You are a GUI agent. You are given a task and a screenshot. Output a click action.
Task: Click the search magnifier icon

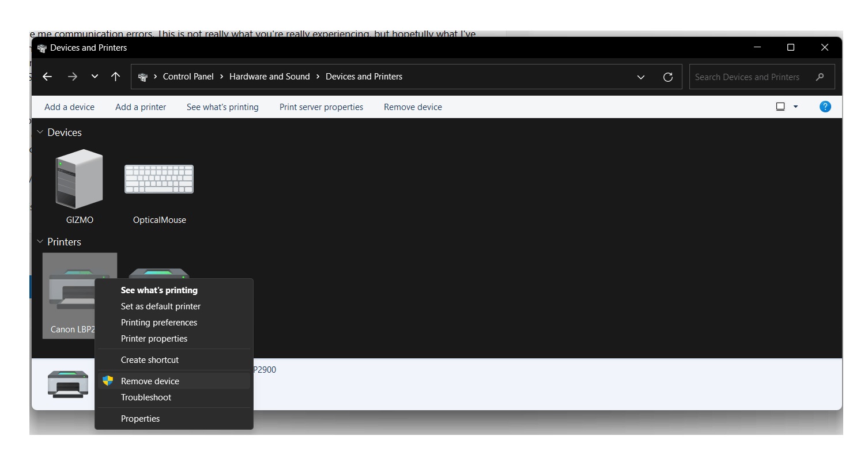(x=820, y=77)
